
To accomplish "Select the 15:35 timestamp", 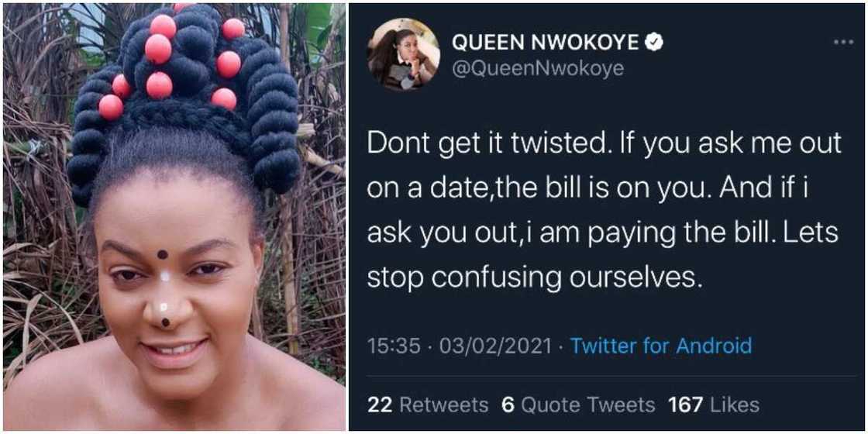I will point(394,346).
